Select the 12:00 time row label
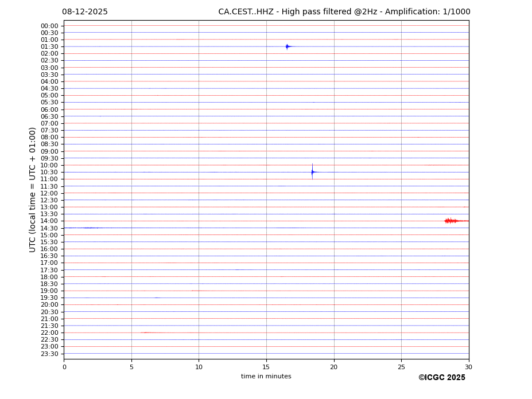Image resolution: width=532 pixels, height=399 pixels. [x=49, y=193]
